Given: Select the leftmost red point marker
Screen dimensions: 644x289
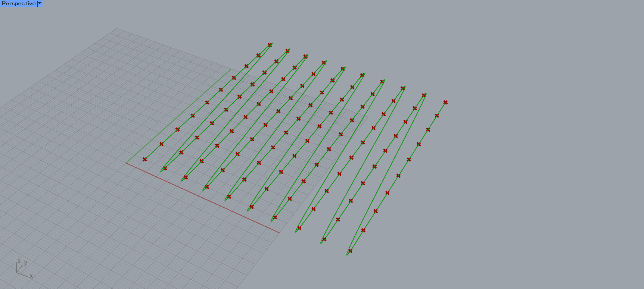Looking at the screenshot, I should click(x=144, y=159).
